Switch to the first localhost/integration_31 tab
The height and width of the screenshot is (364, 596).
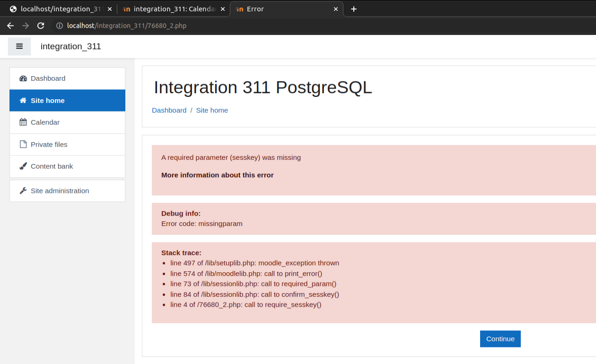(60, 9)
